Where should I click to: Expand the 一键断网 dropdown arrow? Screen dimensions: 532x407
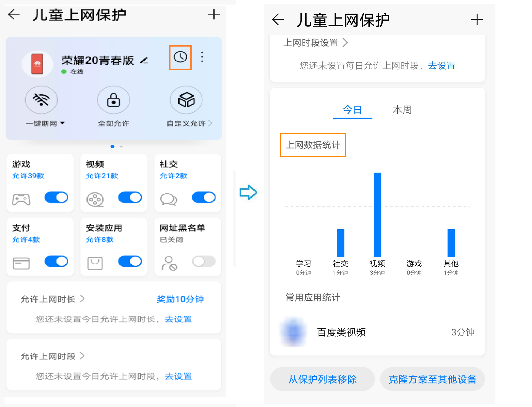click(x=63, y=123)
